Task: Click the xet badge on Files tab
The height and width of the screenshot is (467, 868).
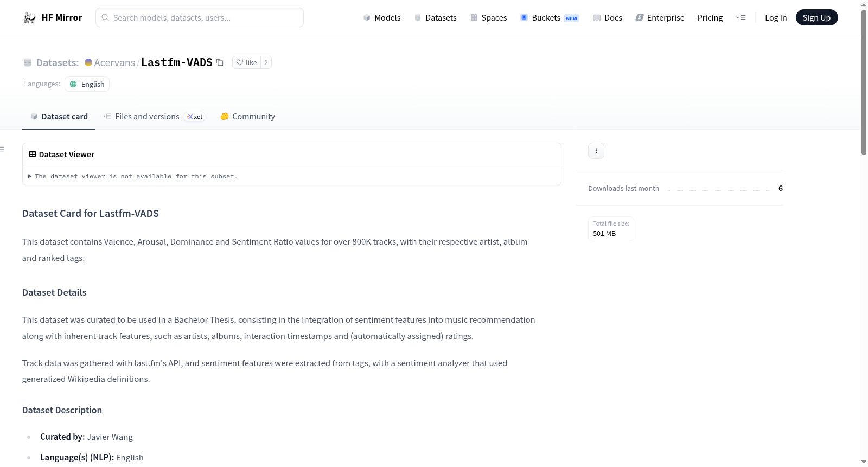Action: coord(195,117)
